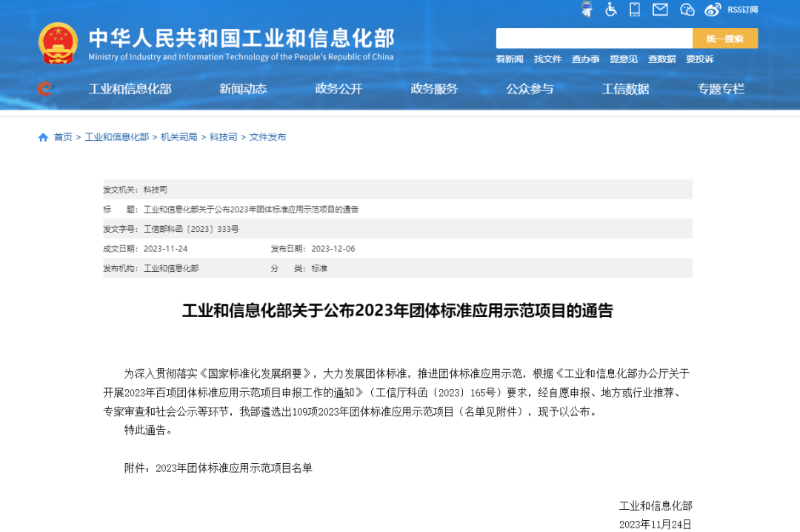This screenshot has height=532, width=800.
Task: Open the 专题专栏 navigation menu
Action: click(721, 88)
